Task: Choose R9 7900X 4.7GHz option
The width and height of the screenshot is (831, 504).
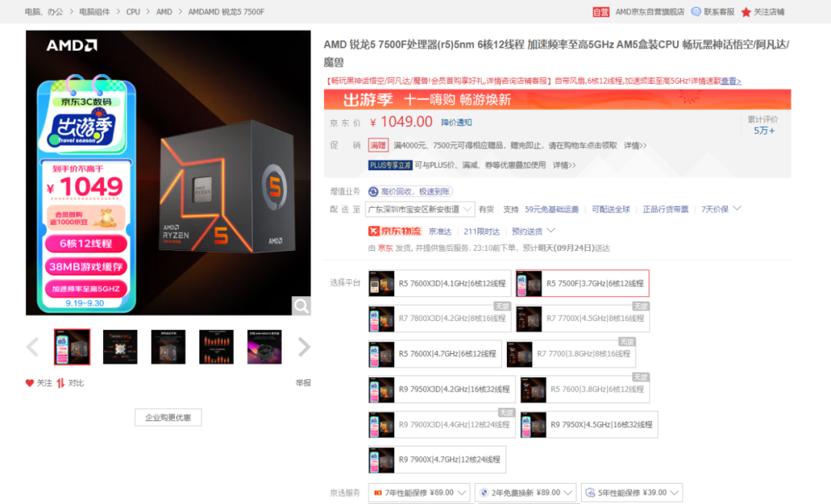Action: click(x=437, y=460)
